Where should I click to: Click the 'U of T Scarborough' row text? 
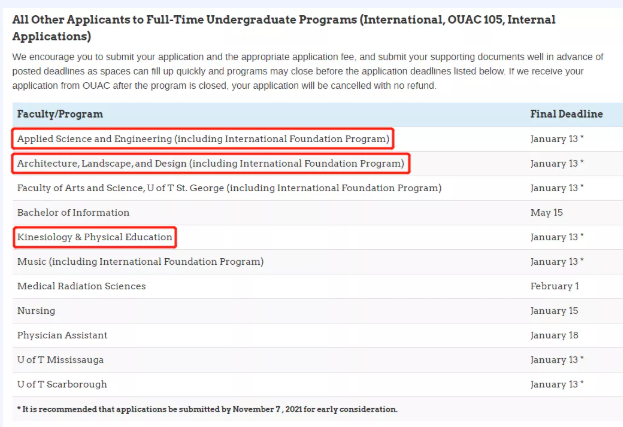point(62,384)
